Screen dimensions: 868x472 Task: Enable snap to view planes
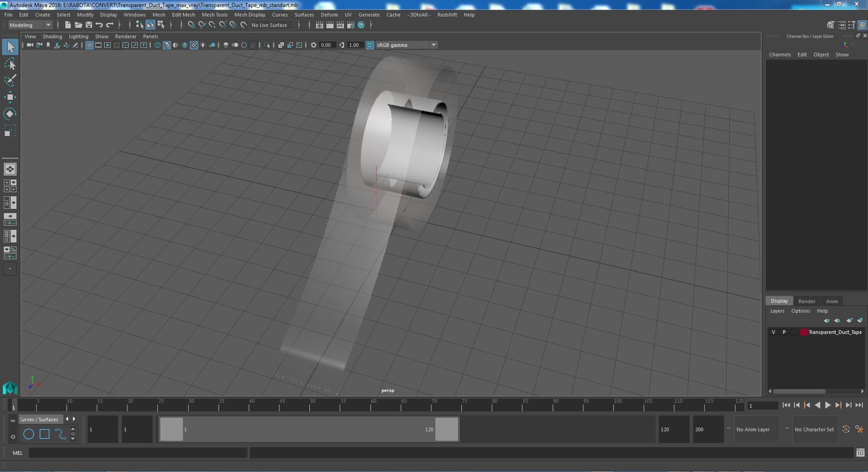point(233,25)
